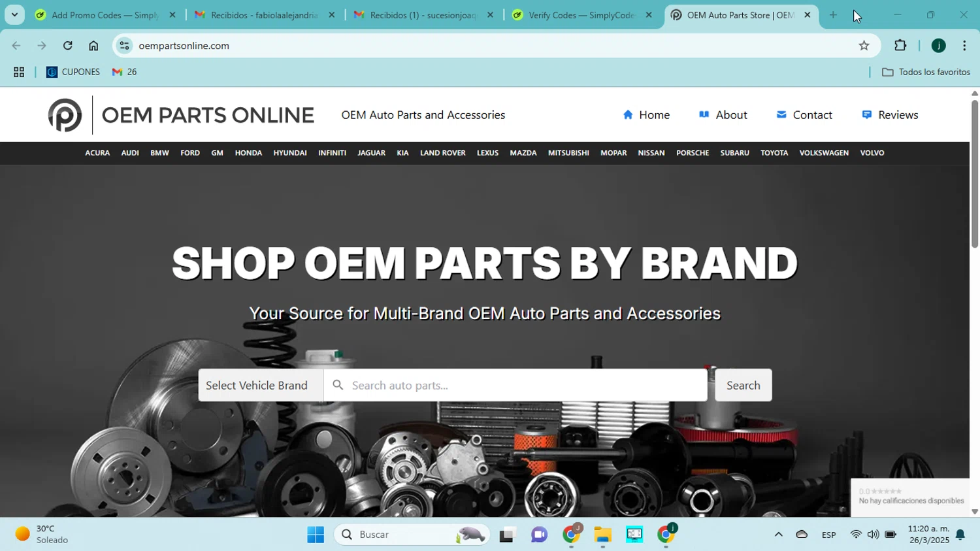Click the page vertical scrollbar thumb
Image resolution: width=980 pixels, height=551 pixels.
(974, 173)
